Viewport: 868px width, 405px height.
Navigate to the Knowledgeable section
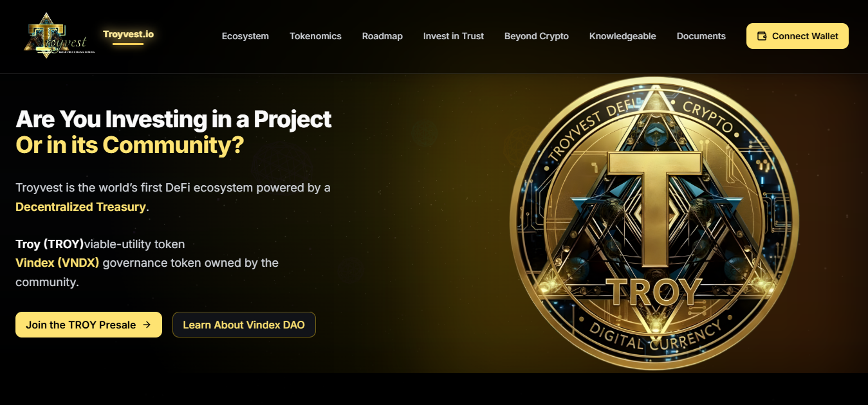(x=623, y=36)
